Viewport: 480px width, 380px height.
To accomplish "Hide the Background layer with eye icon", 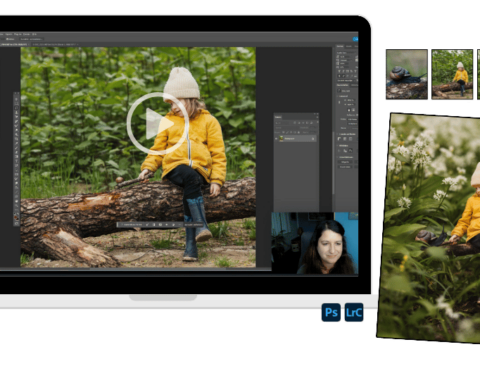I will click(276, 138).
